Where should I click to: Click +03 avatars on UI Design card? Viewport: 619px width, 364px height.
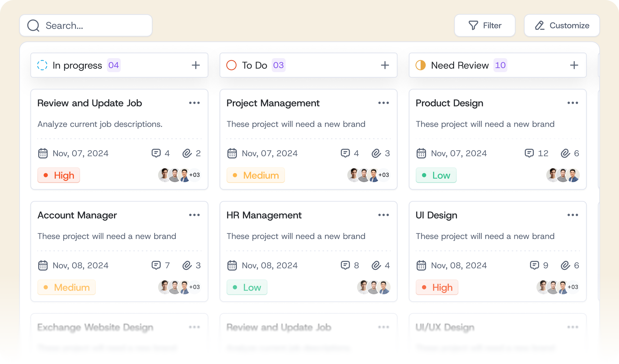pyautogui.click(x=573, y=287)
